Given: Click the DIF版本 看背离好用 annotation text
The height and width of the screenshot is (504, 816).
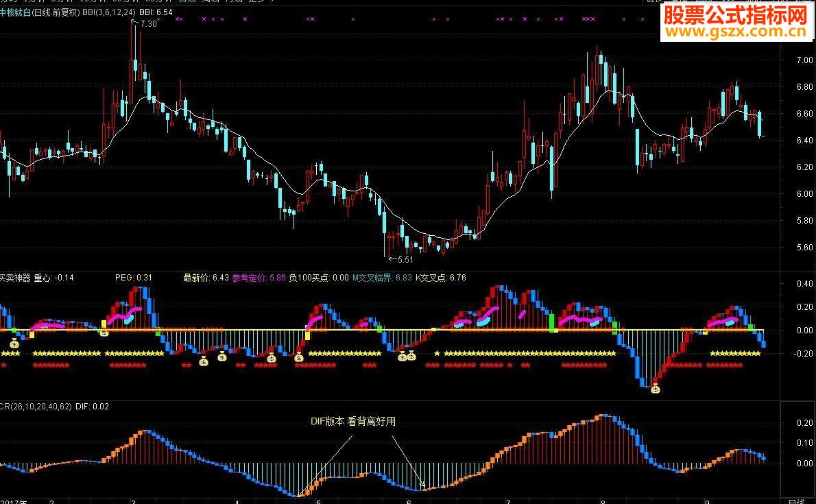Looking at the screenshot, I should point(353,422).
